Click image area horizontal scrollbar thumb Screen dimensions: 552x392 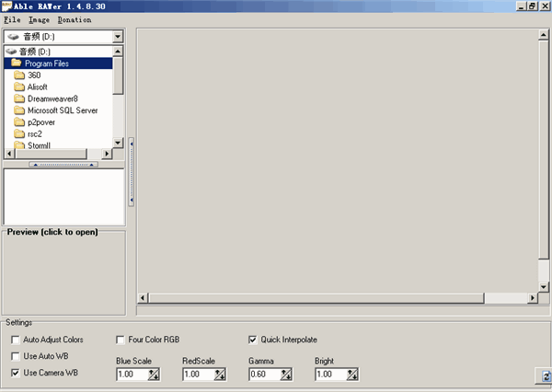316,298
